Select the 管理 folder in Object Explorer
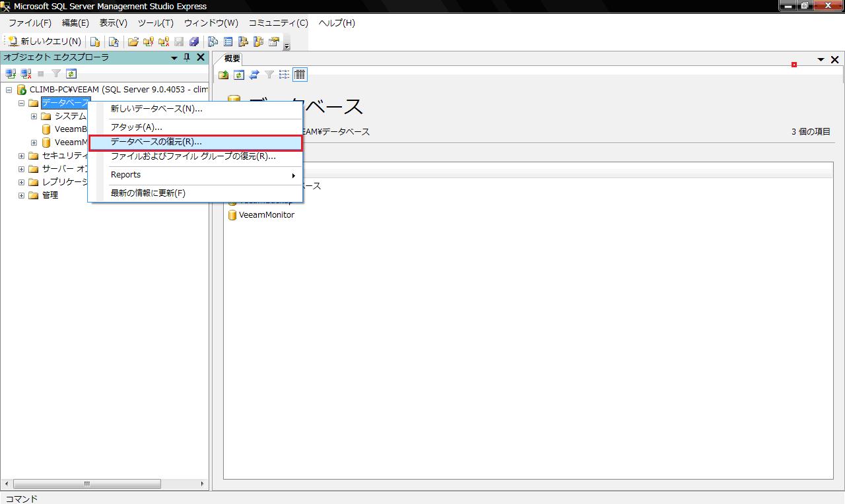 click(50, 195)
